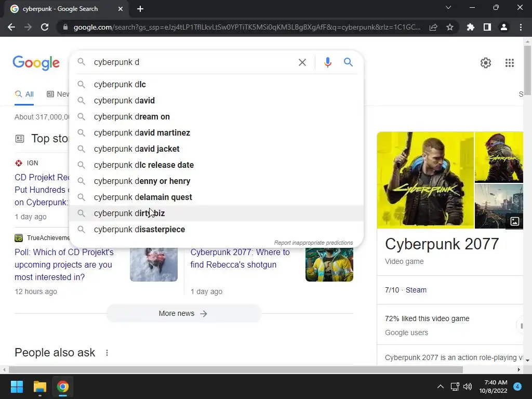Open the CD Projekt poll article link
Viewport: 532px width, 399px height.
click(x=64, y=264)
